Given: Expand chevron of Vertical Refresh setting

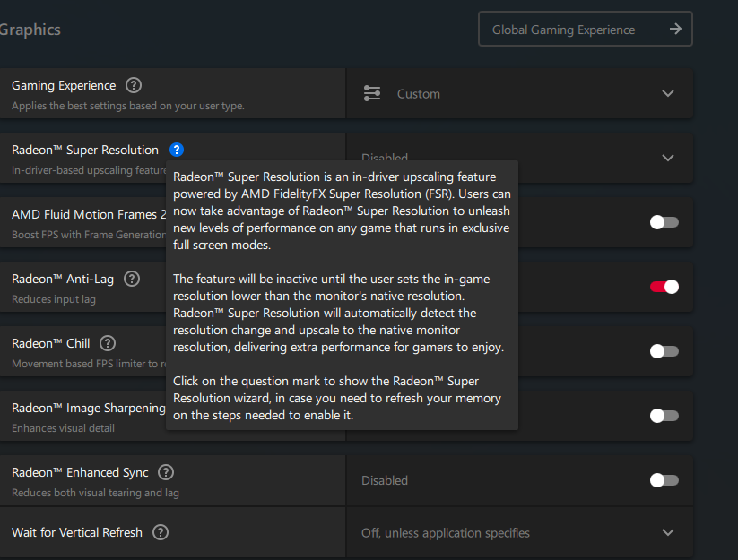Looking at the screenshot, I should pos(668,533).
